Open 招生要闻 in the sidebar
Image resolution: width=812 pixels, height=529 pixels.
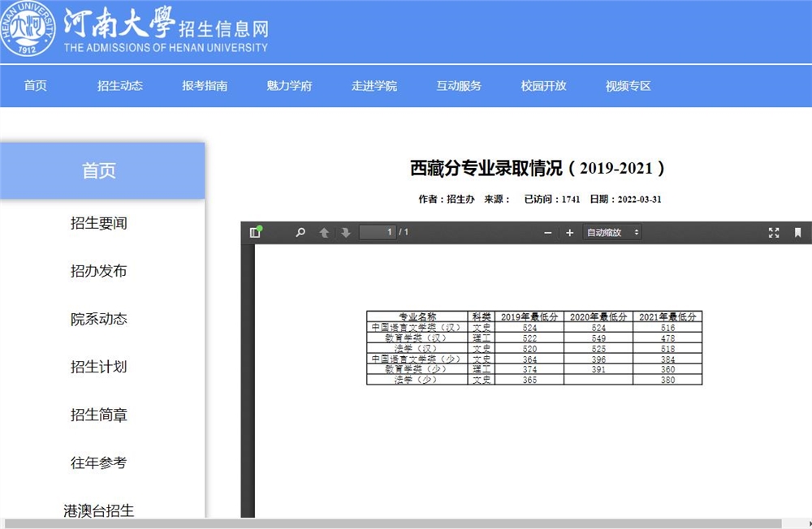pyautogui.click(x=99, y=223)
